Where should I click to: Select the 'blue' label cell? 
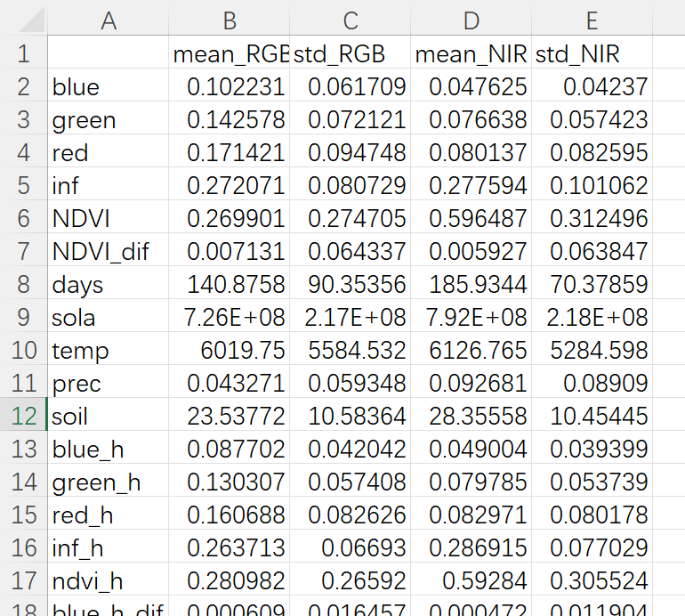click(108, 86)
